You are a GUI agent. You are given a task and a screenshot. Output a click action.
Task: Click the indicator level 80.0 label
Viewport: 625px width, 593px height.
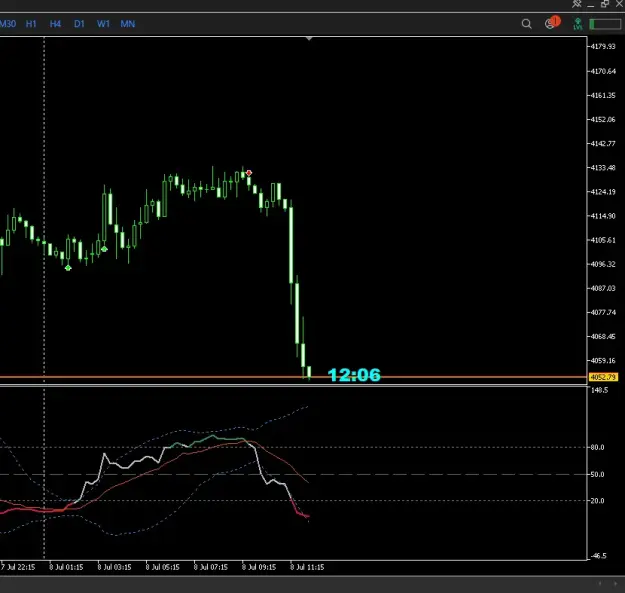597,448
